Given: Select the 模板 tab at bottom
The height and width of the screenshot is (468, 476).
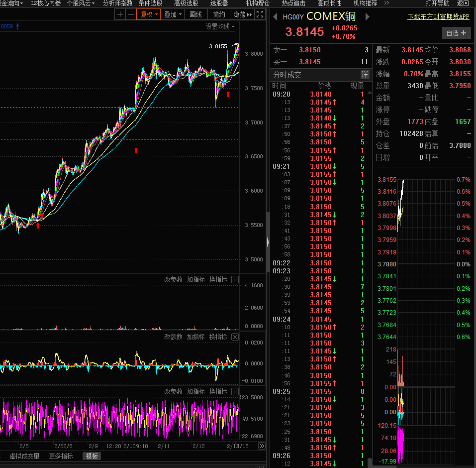Looking at the screenshot, I should pos(92,456).
